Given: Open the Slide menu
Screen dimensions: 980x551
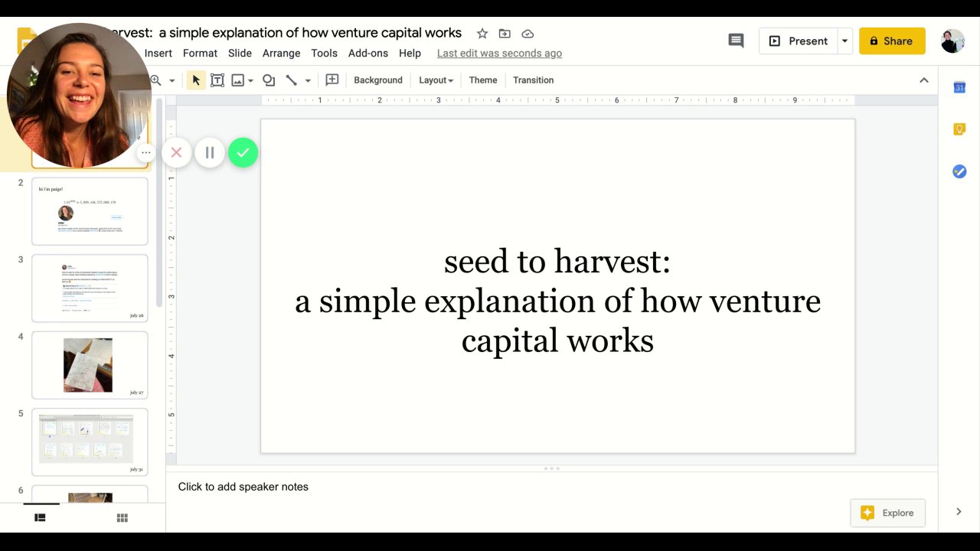Looking at the screenshot, I should [x=240, y=53].
